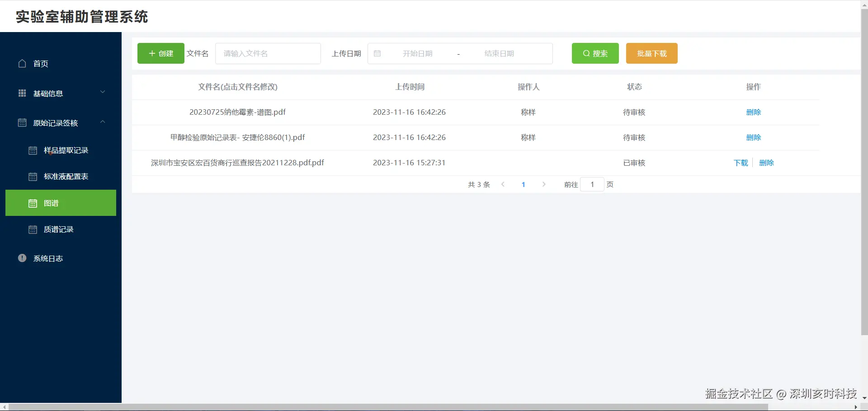Click the 上传时间 column header
Viewport: 868px width, 411px height.
[x=410, y=87]
